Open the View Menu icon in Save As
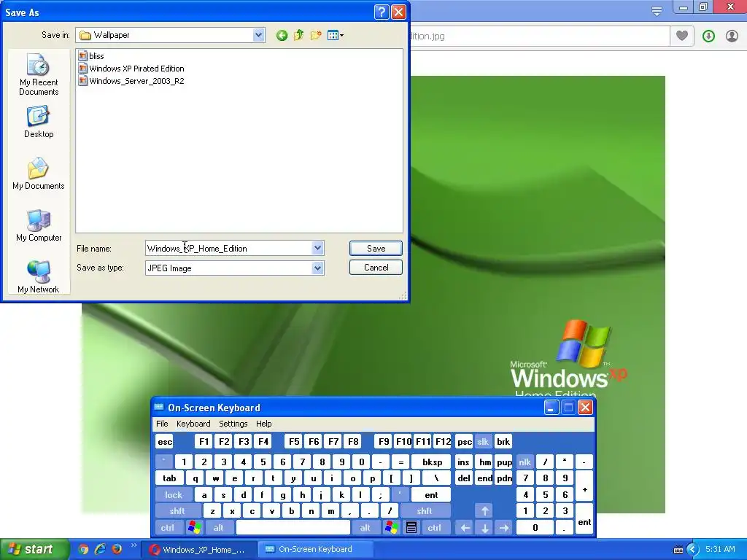Screen dimensions: 747x560 click(x=336, y=35)
